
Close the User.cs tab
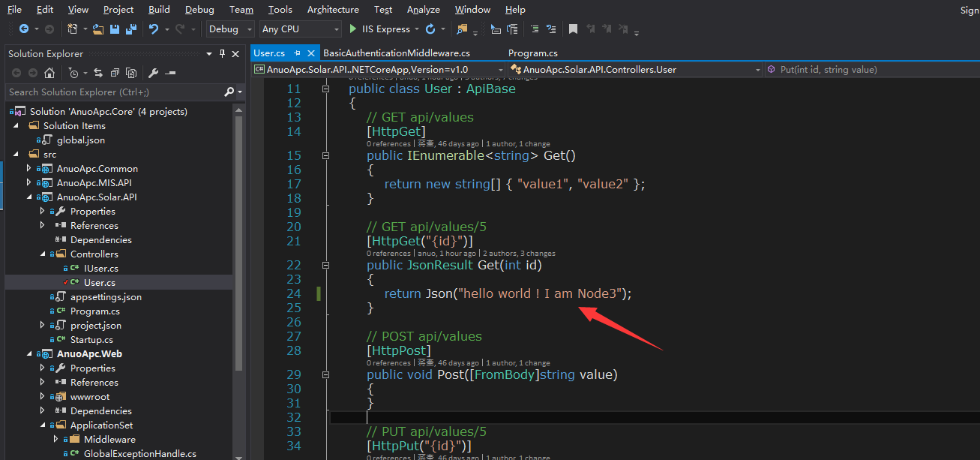(x=311, y=53)
